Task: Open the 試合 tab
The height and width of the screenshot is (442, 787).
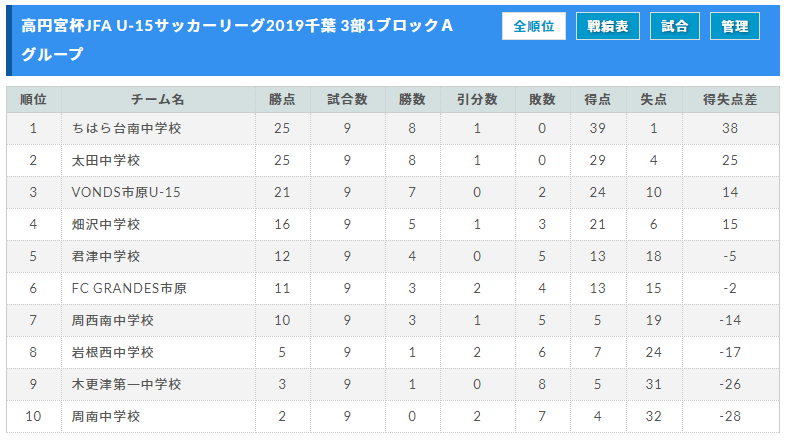Action: coord(674,26)
